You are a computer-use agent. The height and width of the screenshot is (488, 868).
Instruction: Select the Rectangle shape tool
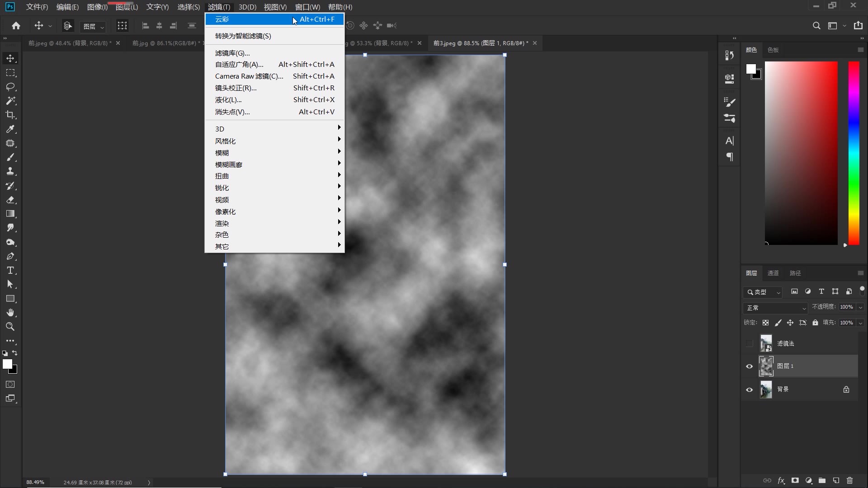tap(10, 299)
